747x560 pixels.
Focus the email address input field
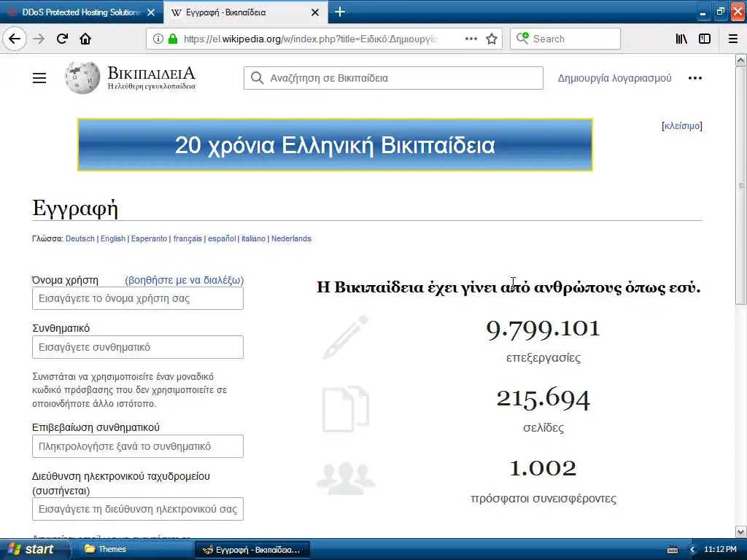click(x=138, y=509)
